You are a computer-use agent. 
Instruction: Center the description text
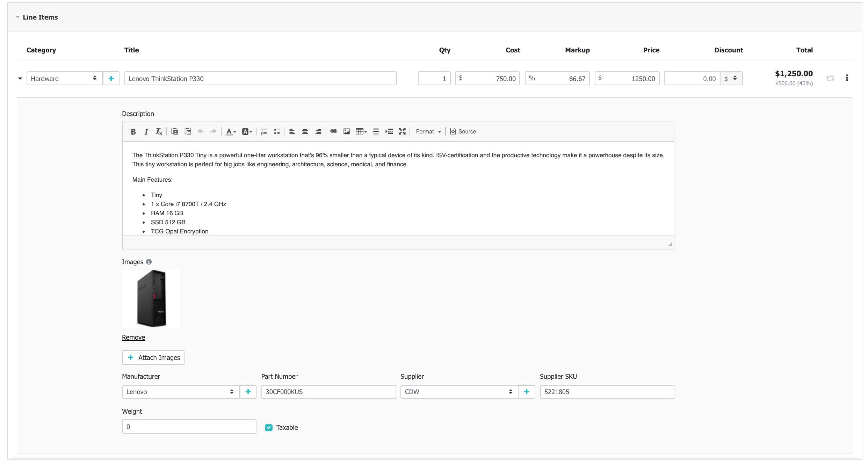[305, 132]
